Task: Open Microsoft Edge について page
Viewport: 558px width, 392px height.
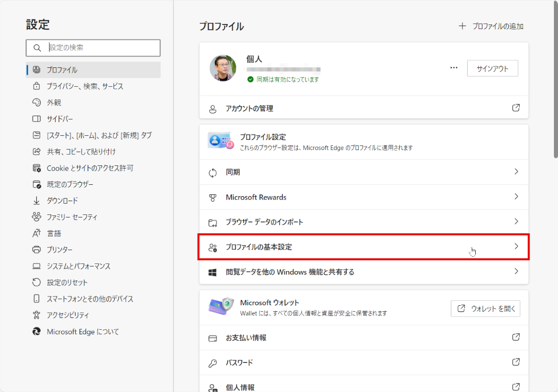Action: [93, 332]
